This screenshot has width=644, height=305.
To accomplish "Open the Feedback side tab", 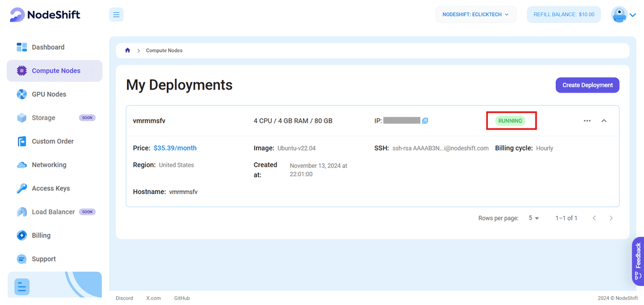I will point(637,261).
